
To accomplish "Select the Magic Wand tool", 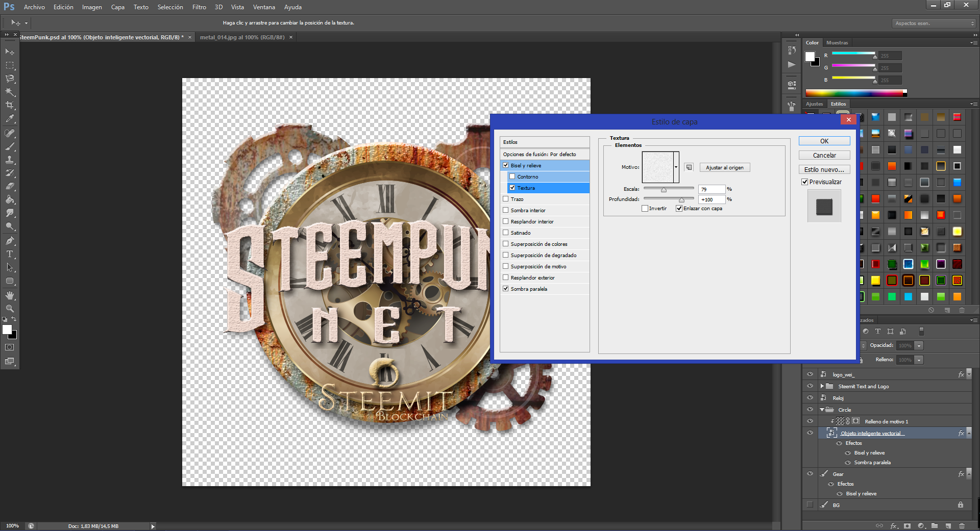I will pyautogui.click(x=10, y=92).
